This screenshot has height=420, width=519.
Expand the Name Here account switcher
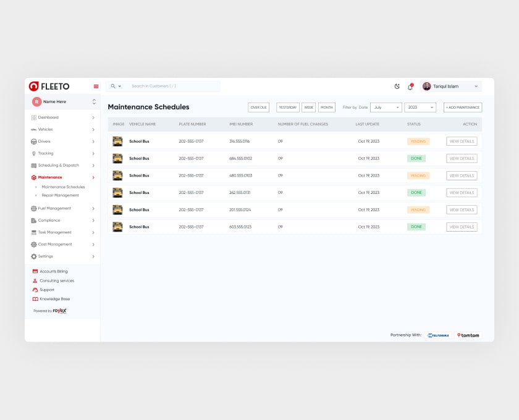pyautogui.click(x=94, y=101)
